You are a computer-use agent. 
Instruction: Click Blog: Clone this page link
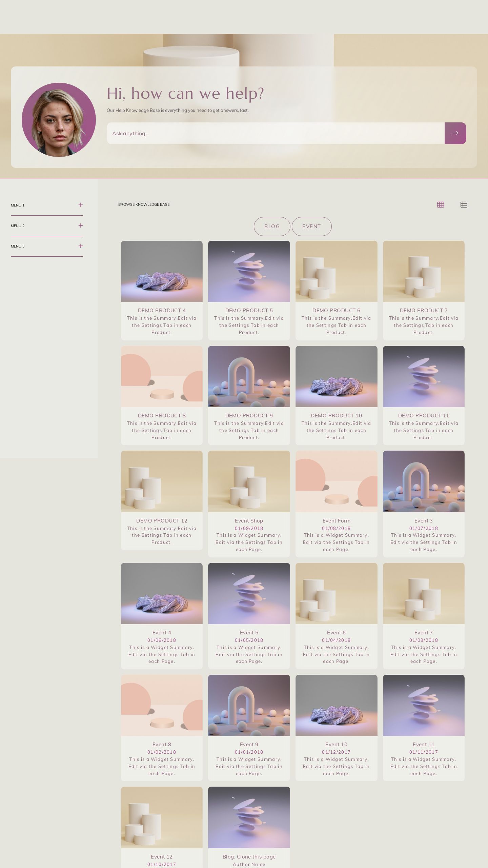[249, 857]
